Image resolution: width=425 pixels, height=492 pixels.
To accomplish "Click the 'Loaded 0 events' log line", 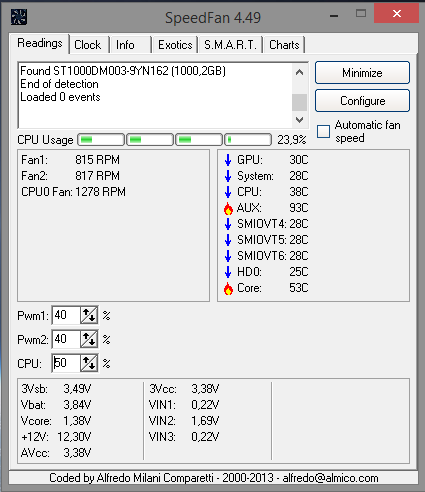I will 60,97.
